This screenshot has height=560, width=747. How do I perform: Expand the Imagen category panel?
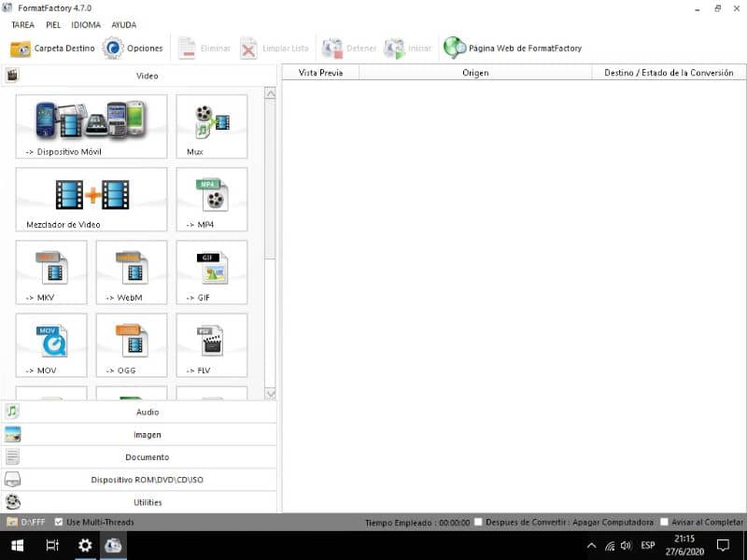pos(139,434)
